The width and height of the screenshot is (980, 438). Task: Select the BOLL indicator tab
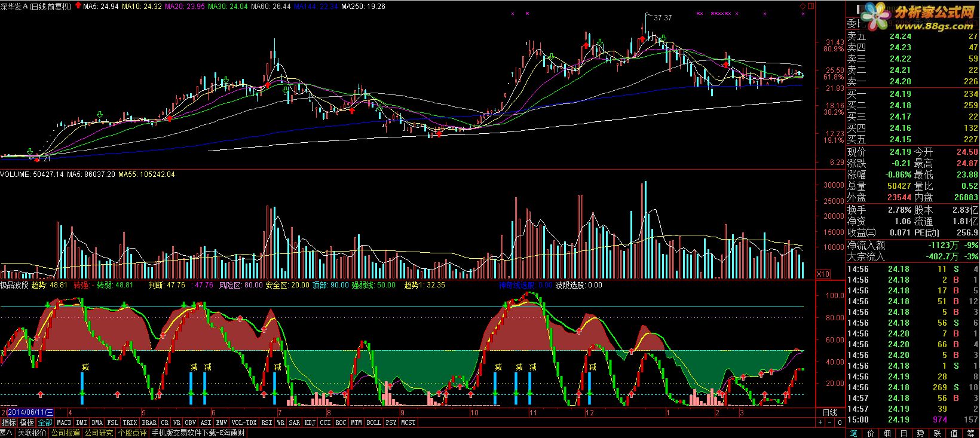coord(373,422)
